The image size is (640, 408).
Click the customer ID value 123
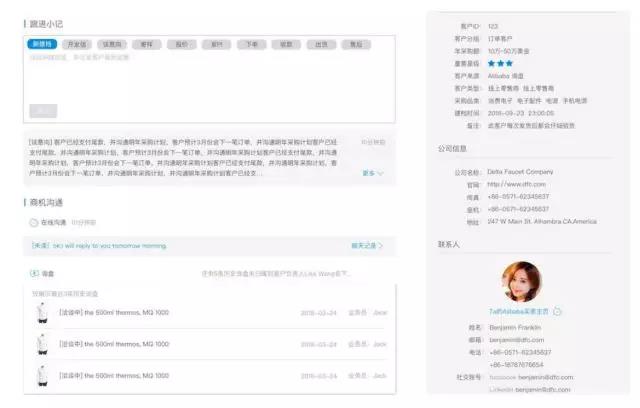pyautogui.click(x=493, y=26)
